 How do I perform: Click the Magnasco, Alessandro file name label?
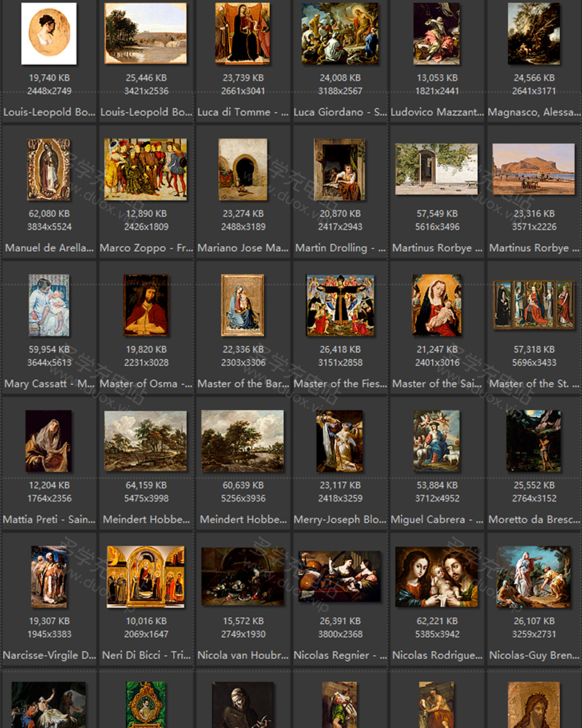[x=534, y=113]
